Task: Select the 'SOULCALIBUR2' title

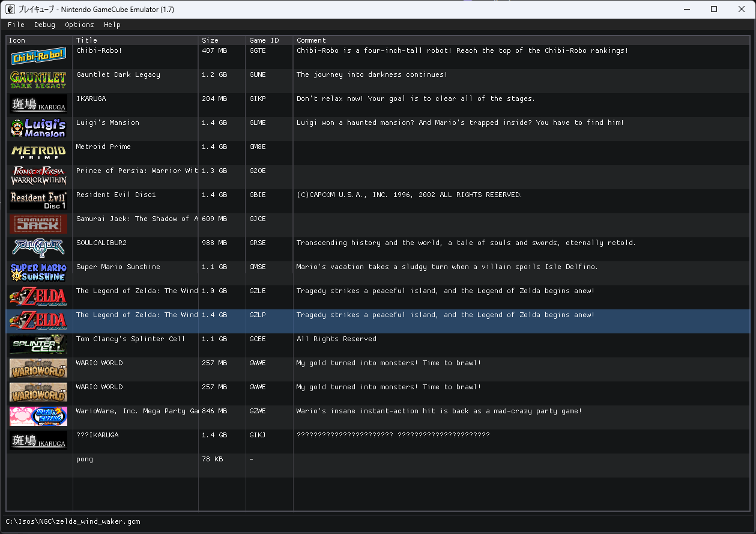Action: pyautogui.click(x=101, y=243)
